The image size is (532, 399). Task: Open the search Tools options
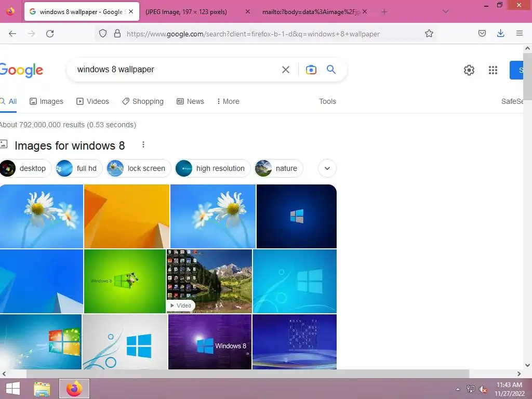(x=327, y=101)
